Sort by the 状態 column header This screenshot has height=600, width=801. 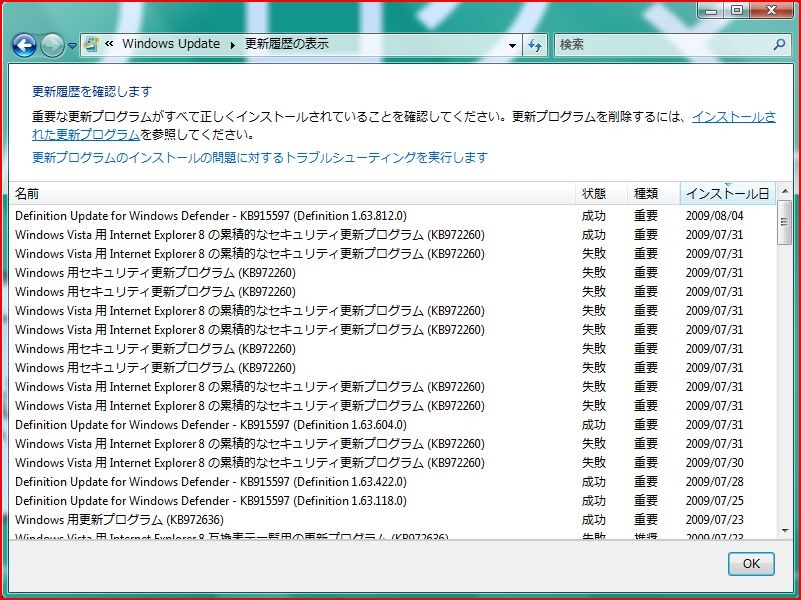[601, 194]
